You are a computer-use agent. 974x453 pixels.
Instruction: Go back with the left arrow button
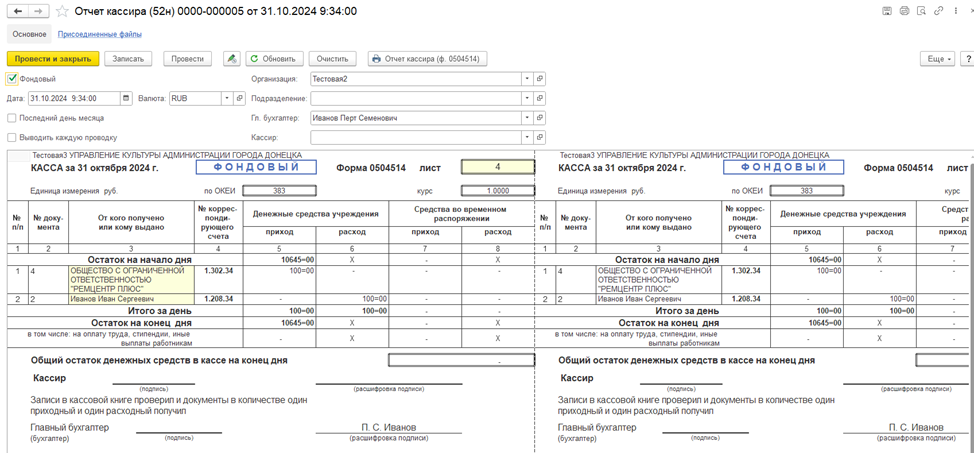(x=17, y=11)
